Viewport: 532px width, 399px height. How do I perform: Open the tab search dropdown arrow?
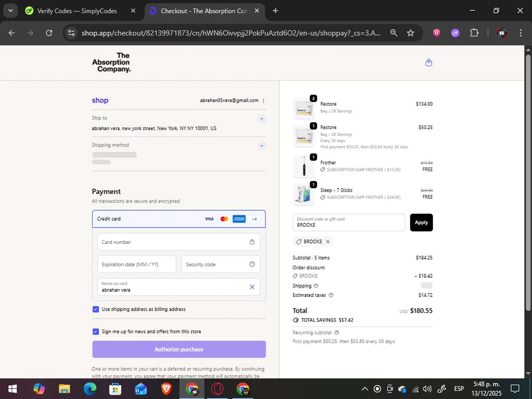pos(11,11)
